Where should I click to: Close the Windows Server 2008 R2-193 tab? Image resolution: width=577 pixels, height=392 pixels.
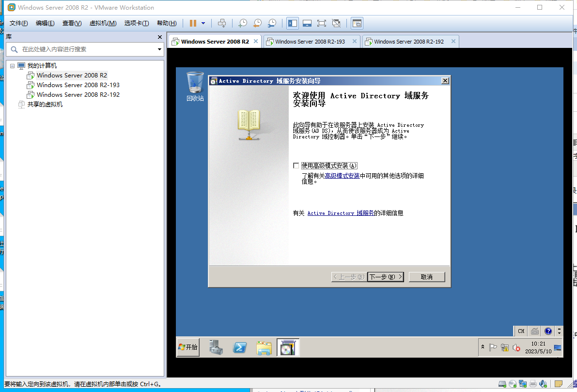(x=354, y=41)
